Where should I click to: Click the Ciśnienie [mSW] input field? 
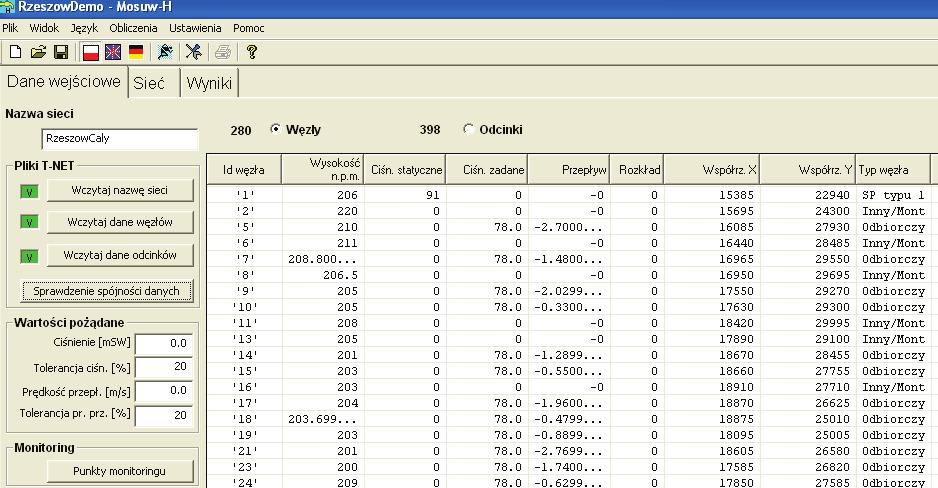click(x=164, y=344)
